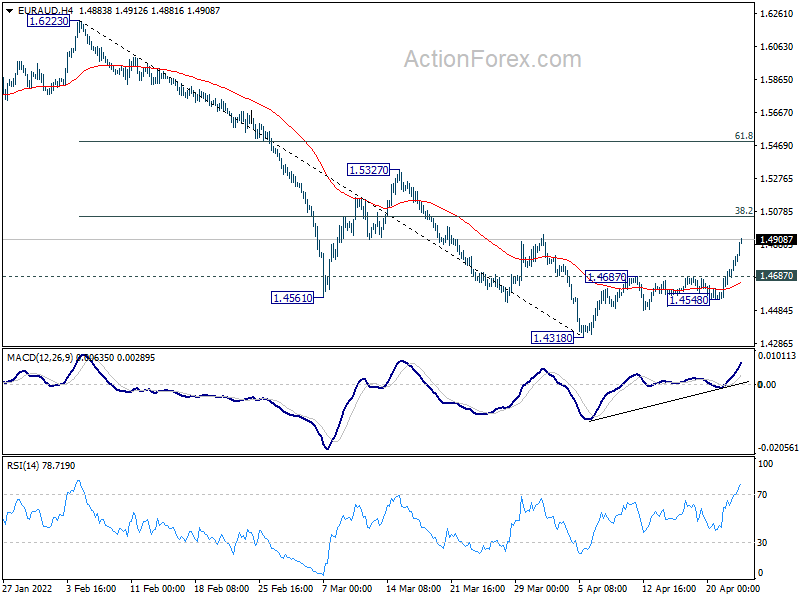This screenshot has height=600, width=800.
Task: Select the 1.46870 price label on chart
Action: [606, 277]
